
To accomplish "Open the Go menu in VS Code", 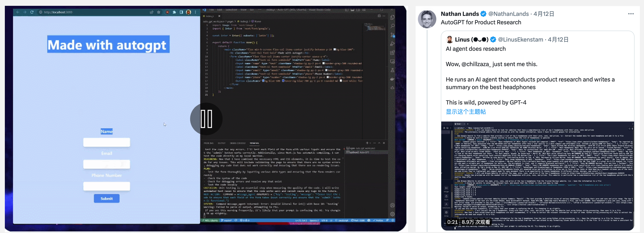I will pos(252,9).
